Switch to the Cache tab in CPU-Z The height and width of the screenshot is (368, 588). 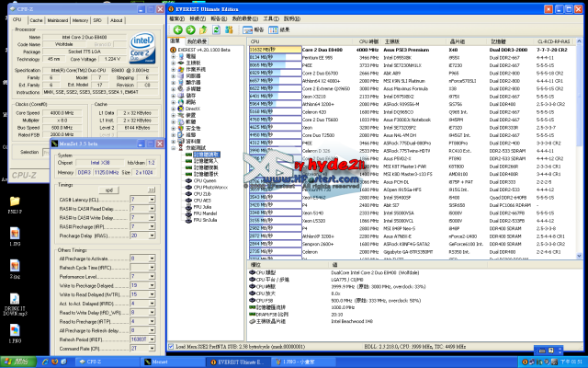tap(36, 20)
